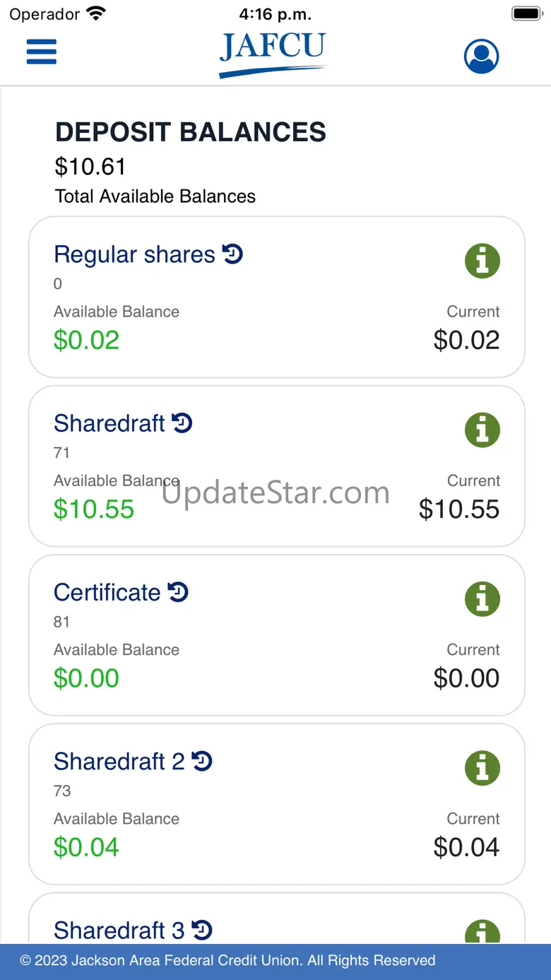Show info for Sharedraft account
This screenshot has width=551, height=980.
pyautogui.click(x=482, y=430)
